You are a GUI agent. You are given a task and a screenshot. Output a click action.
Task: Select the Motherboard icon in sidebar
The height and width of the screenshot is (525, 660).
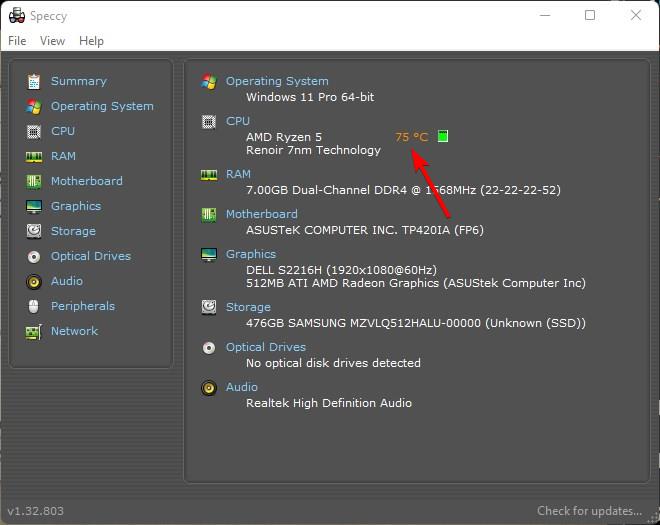pos(34,181)
